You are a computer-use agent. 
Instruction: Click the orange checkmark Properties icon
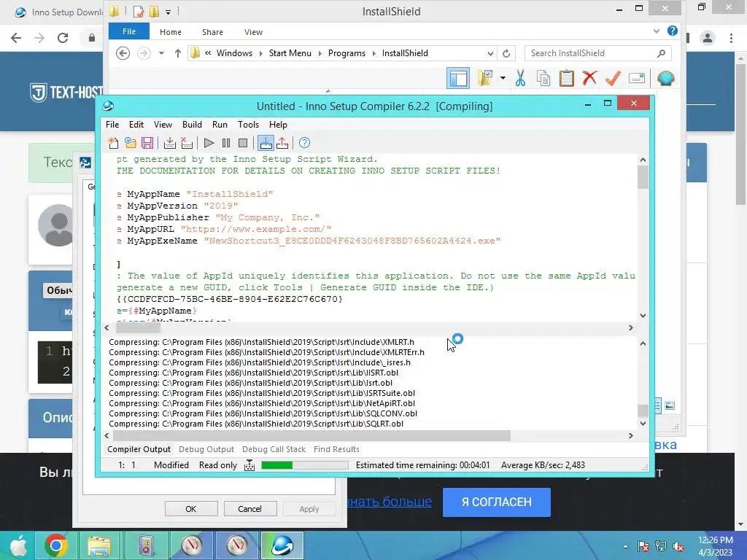pyautogui.click(x=613, y=78)
